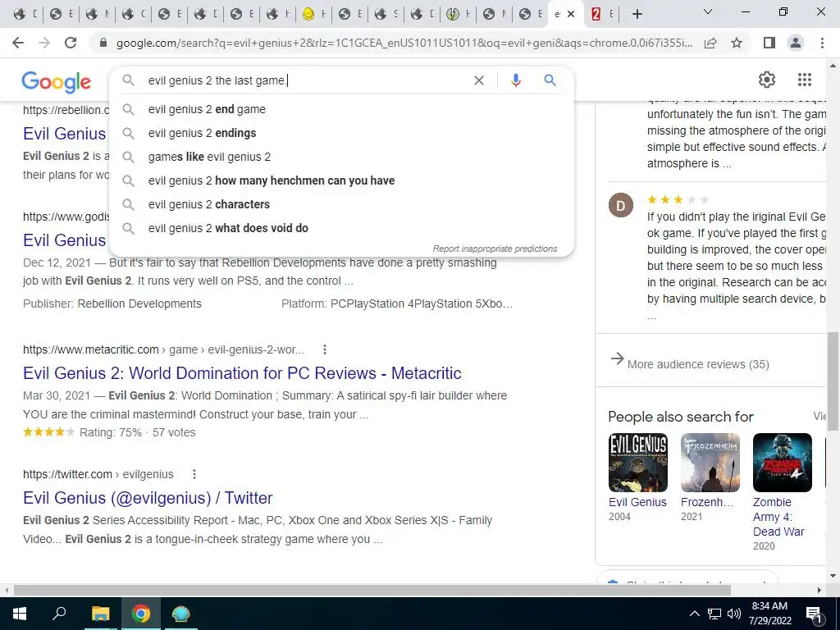Select Chrome icon in the taskbar
The width and height of the screenshot is (840, 630).
(141, 614)
